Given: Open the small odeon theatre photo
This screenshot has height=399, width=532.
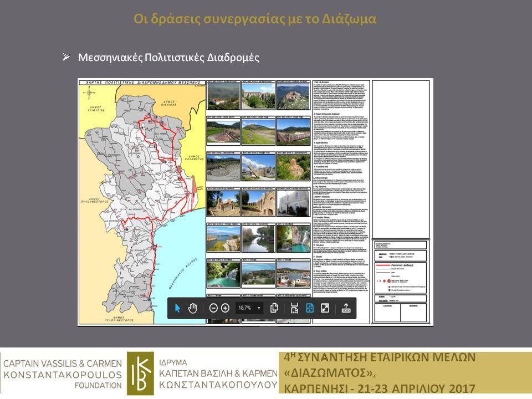Looking at the screenshot, I should [x=223, y=132].
